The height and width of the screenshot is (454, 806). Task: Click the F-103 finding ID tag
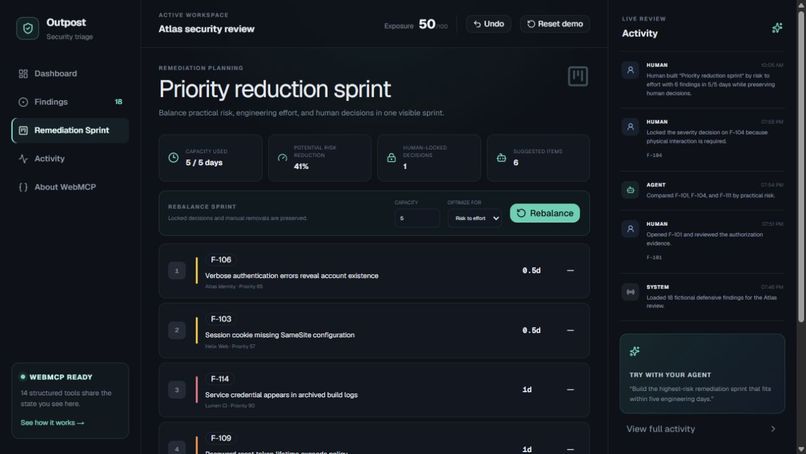[x=221, y=319]
